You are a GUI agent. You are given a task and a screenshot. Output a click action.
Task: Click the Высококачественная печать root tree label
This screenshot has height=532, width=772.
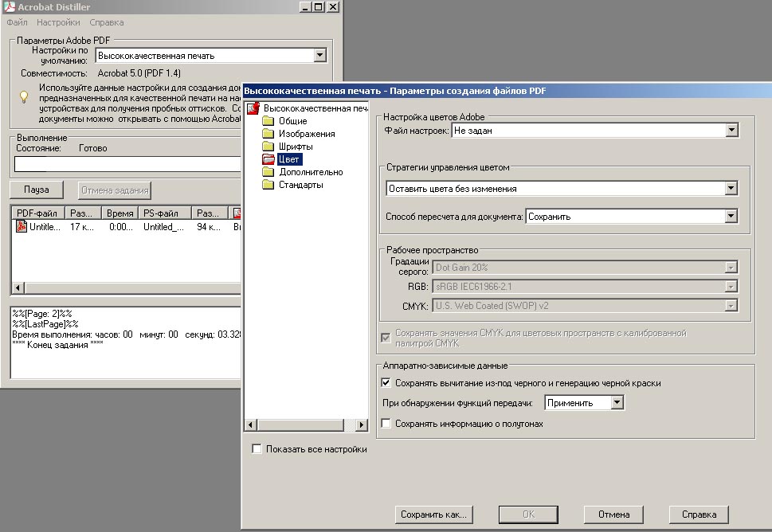(x=315, y=108)
